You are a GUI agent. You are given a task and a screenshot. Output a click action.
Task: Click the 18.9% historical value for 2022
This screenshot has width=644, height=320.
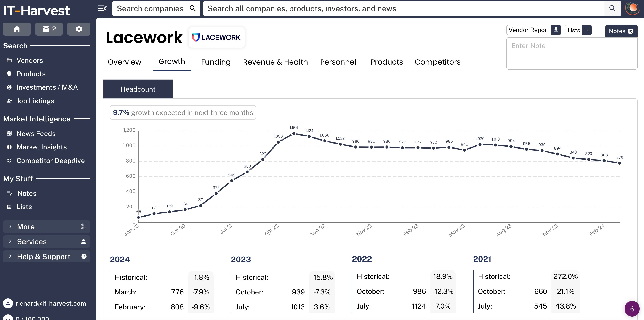point(443,276)
